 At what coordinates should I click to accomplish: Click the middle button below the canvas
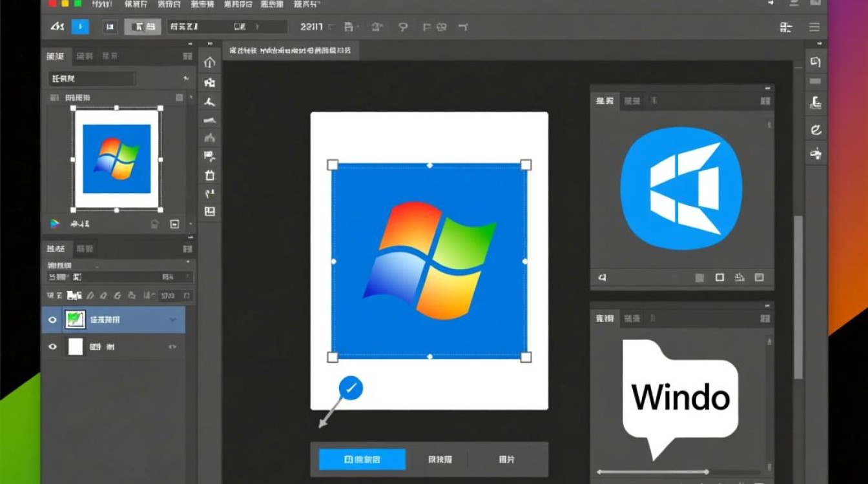(440, 459)
